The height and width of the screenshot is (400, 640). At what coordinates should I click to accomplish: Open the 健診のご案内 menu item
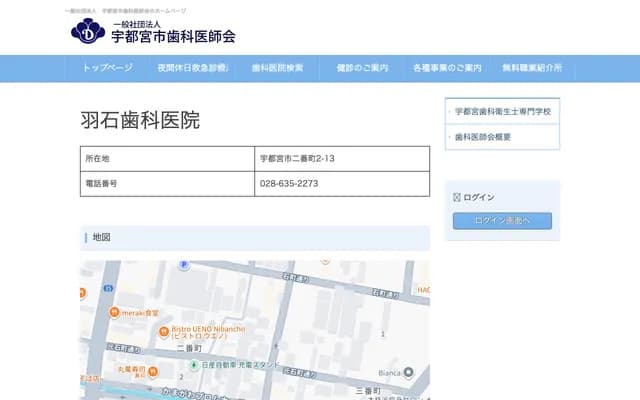pos(362,68)
